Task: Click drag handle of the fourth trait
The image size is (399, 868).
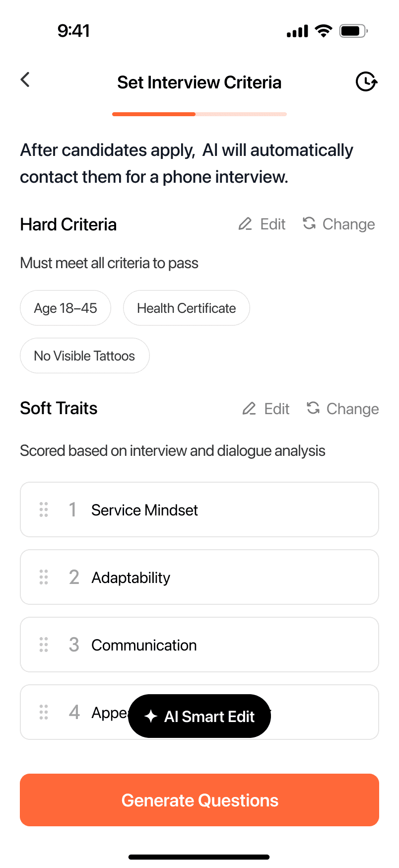Action: pyautogui.click(x=44, y=712)
